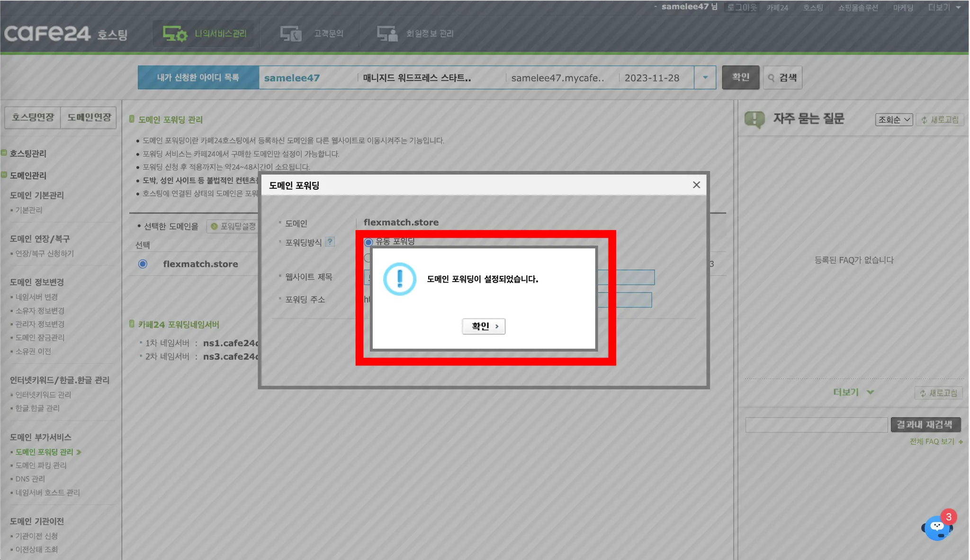Open the 조회순 sort dropdown
The height and width of the screenshot is (560, 970).
pyautogui.click(x=893, y=120)
